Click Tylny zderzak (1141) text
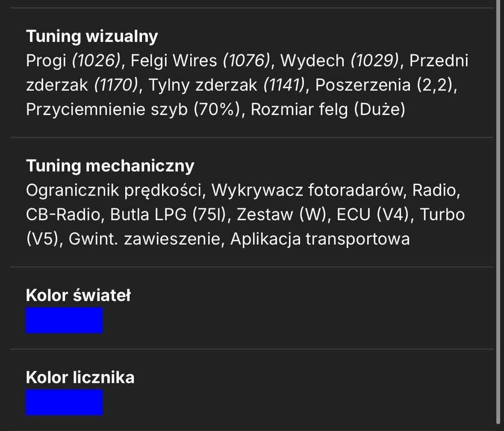The height and width of the screenshot is (431, 504). (x=226, y=85)
